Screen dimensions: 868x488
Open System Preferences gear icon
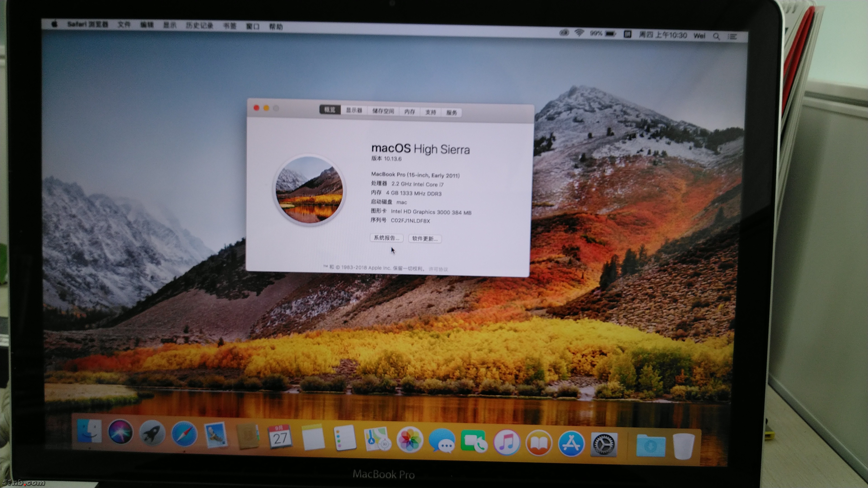[x=604, y=445]
